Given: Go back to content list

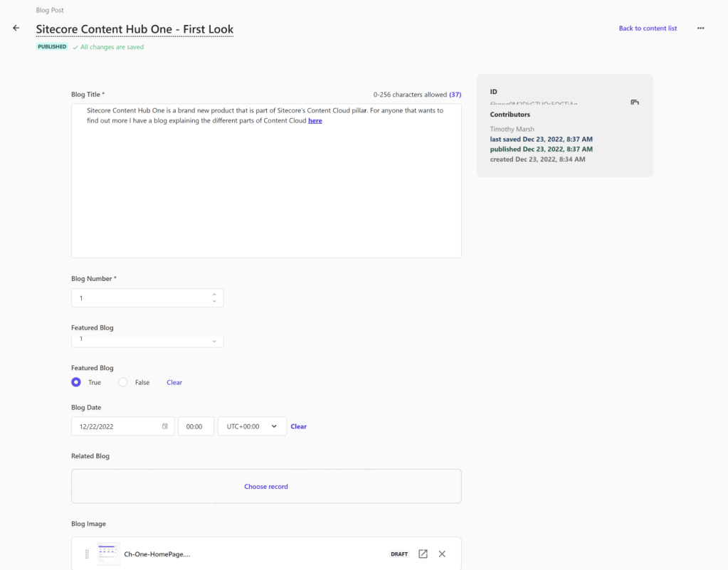Looking at the screenshot, I should [648, 28].
